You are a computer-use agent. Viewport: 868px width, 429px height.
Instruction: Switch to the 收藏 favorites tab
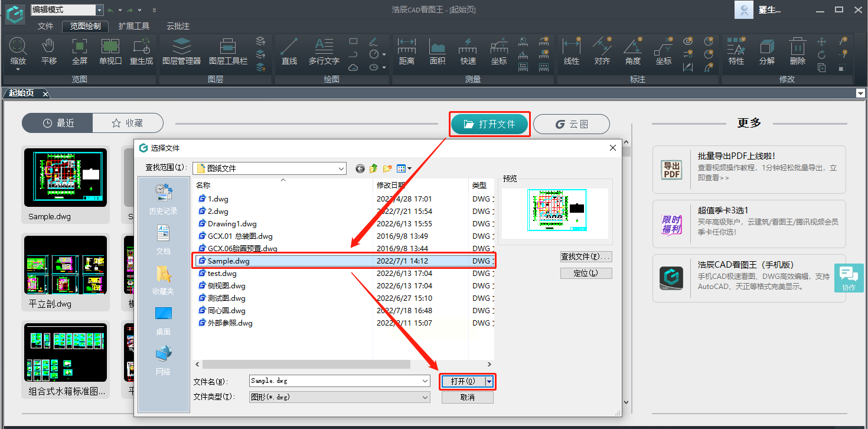[128, 123]
